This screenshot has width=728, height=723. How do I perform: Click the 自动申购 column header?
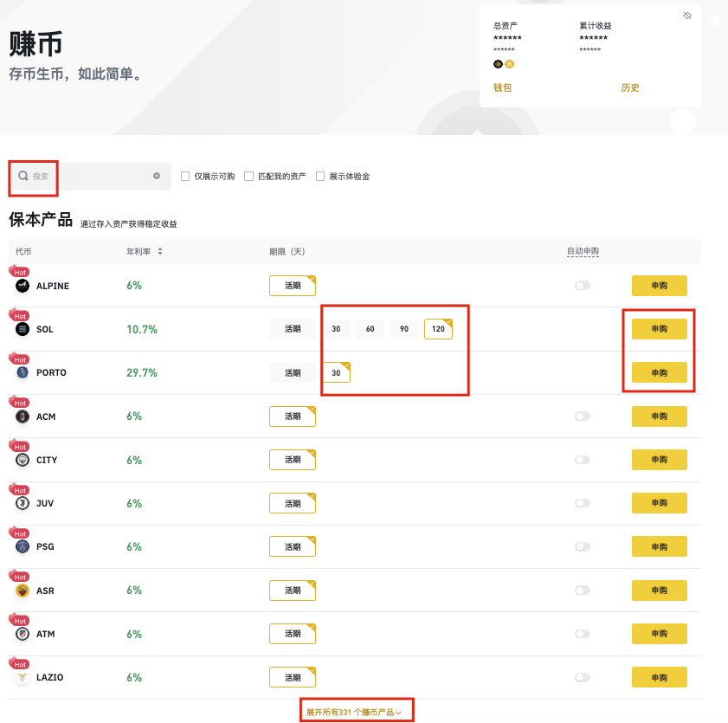(x=583, y=251)
